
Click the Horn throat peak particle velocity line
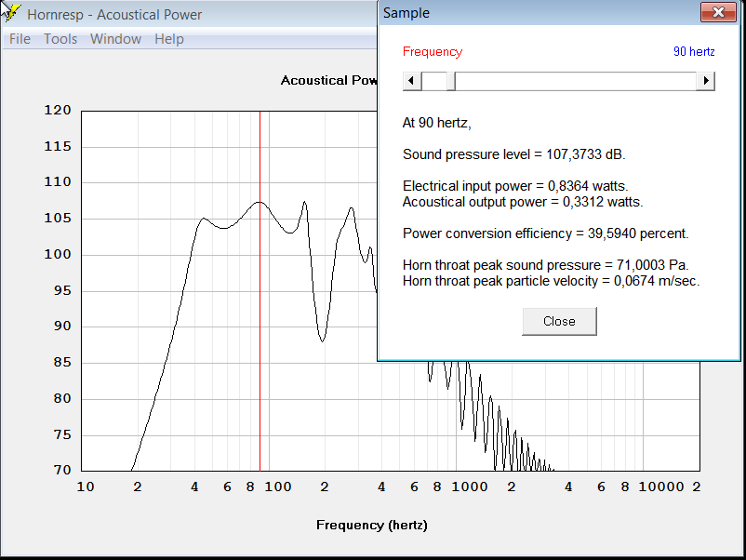(552, 281)
